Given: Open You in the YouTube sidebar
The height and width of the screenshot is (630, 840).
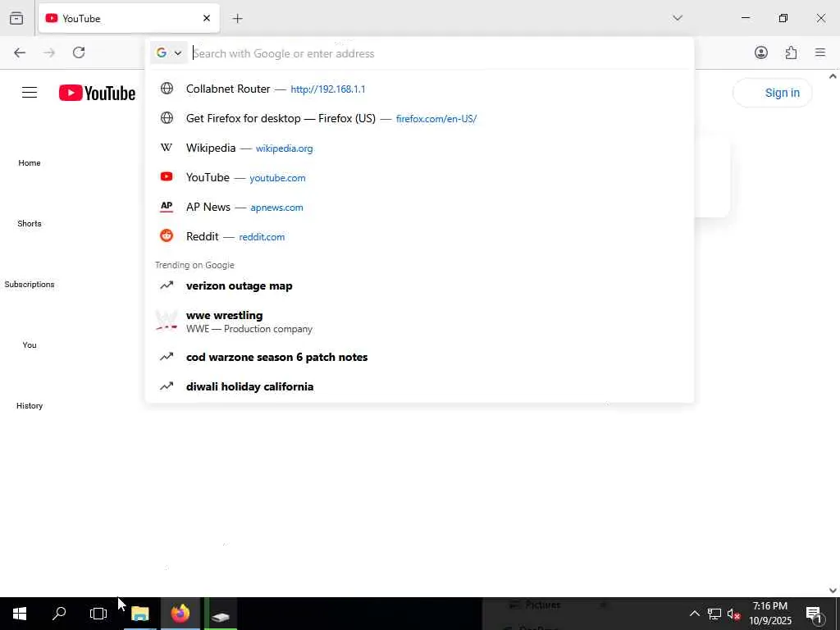Looking at the screenshot, I should (x=30, y=345).
